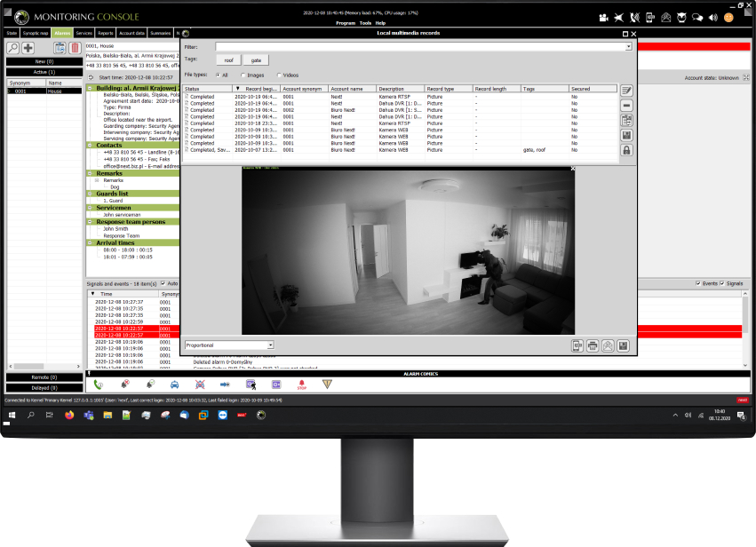Screen dimensions: 756x547
Task: Click the account state expand icon next to Unknown
Action: (x=746, y=77)
